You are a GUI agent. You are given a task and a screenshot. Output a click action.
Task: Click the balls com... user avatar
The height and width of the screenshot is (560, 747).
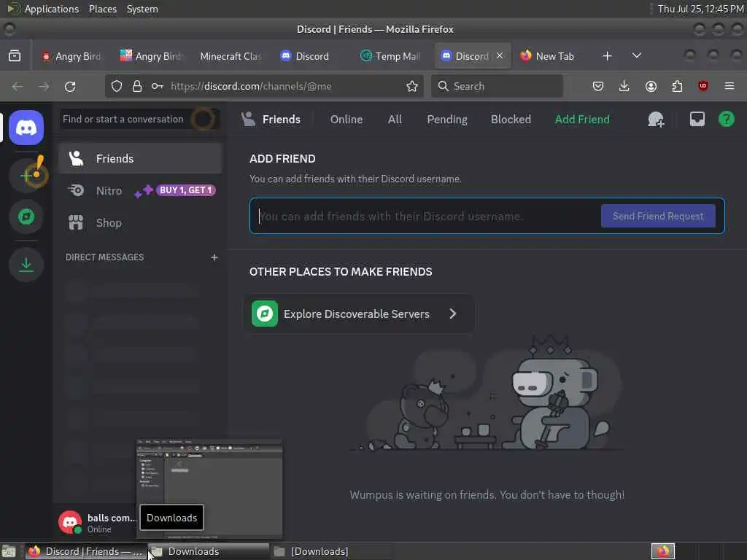(x=70, y=522)
